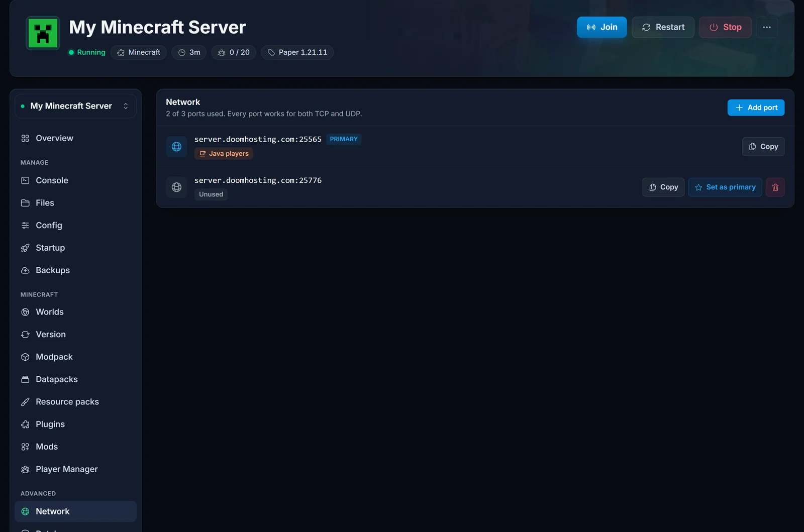804x532 pixels.
Task: Select Network in the sidebar
Action: coord(75,511)
